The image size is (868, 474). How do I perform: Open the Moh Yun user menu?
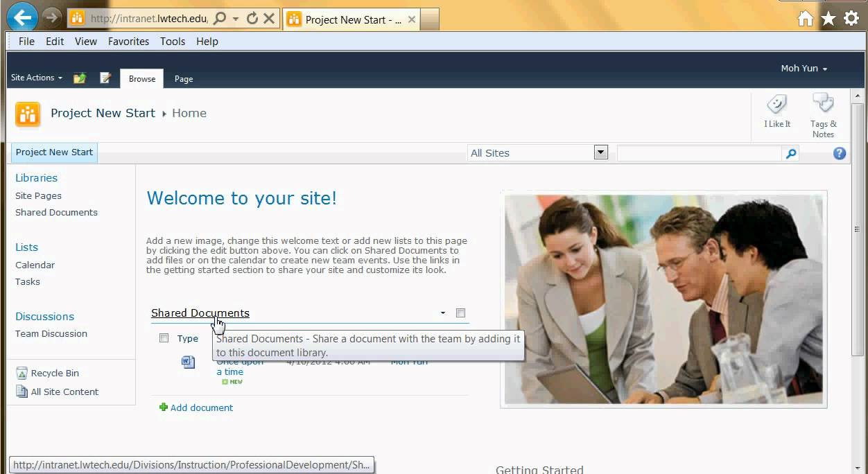coord(804,69)
